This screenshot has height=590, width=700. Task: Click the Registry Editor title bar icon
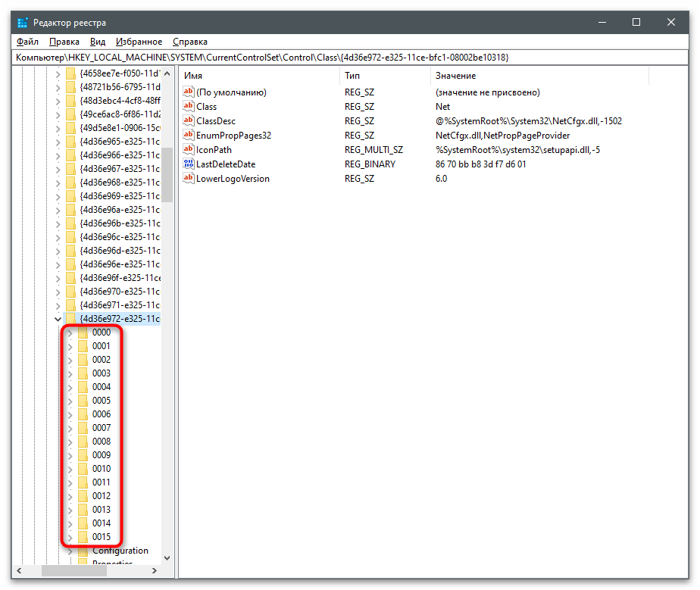pos(22,22)
